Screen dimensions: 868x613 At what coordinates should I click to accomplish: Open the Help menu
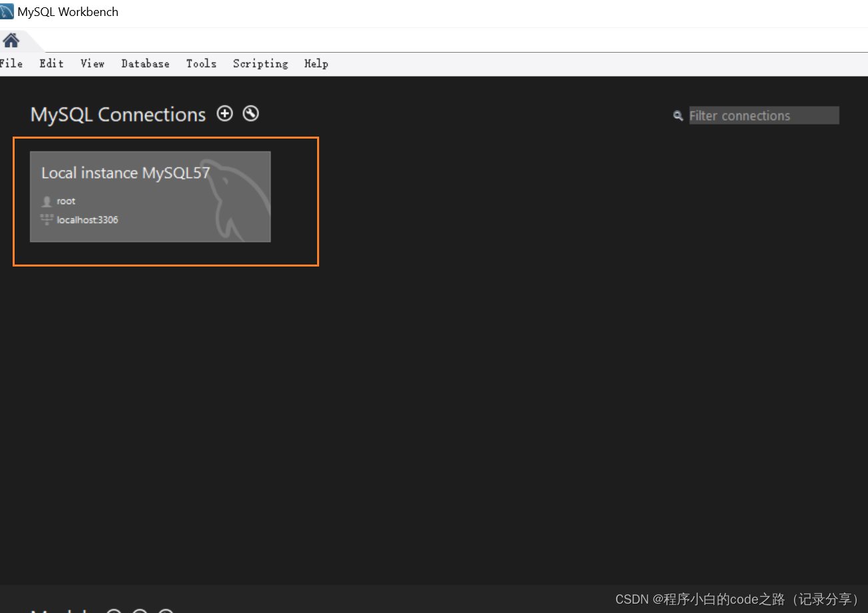coord(316,64)
